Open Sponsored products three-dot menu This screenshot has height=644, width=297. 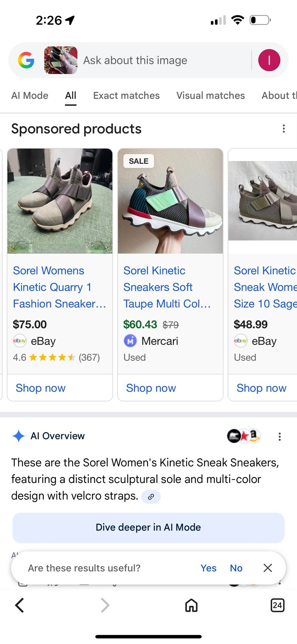(284, 129)
